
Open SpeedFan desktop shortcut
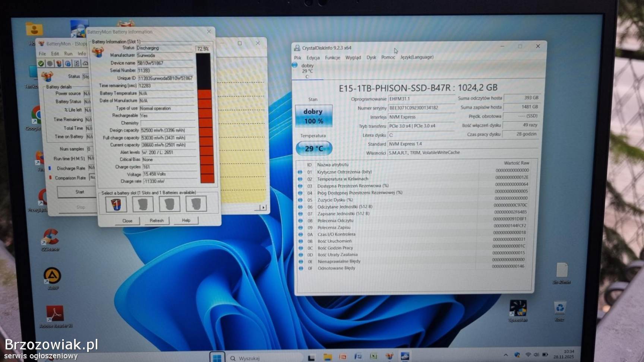coord(518,309)
